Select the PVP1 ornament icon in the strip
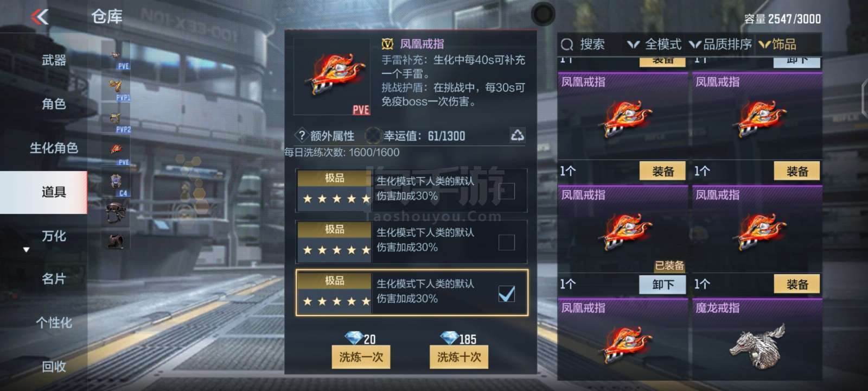The image size is (868, 391). [x=116, y=88]
